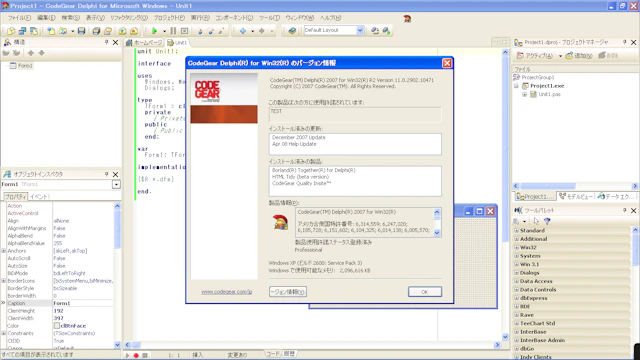This screenshot has width=640, height=360.
Task: Click the バージョン情報(V) button in dialog
Action: coord(288,292)
